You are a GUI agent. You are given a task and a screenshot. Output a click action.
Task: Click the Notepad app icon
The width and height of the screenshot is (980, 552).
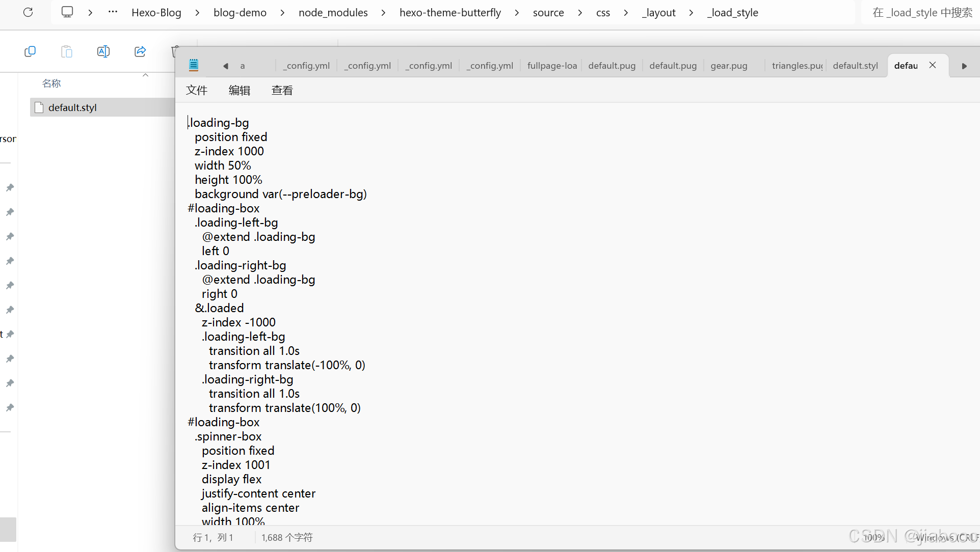coord(194,65)
